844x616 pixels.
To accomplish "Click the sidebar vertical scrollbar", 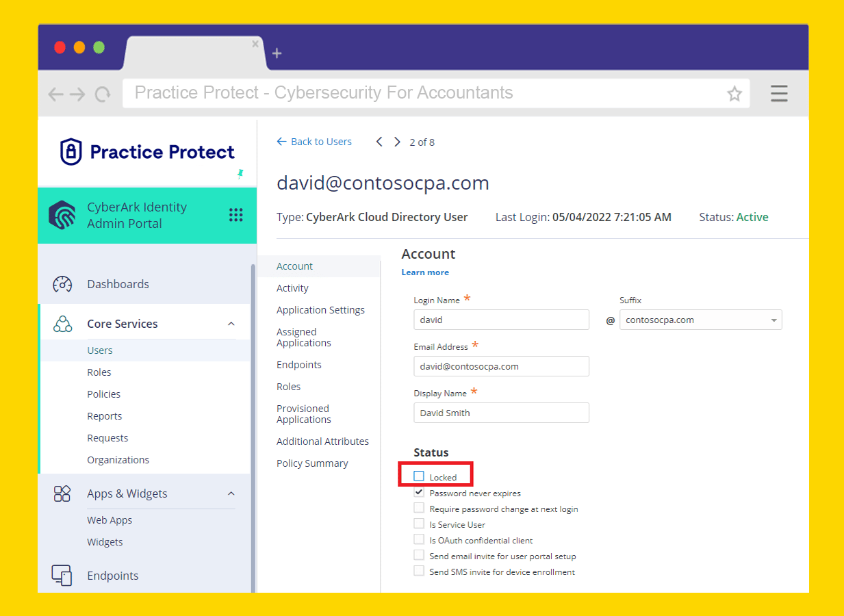I will coord(253,428).
